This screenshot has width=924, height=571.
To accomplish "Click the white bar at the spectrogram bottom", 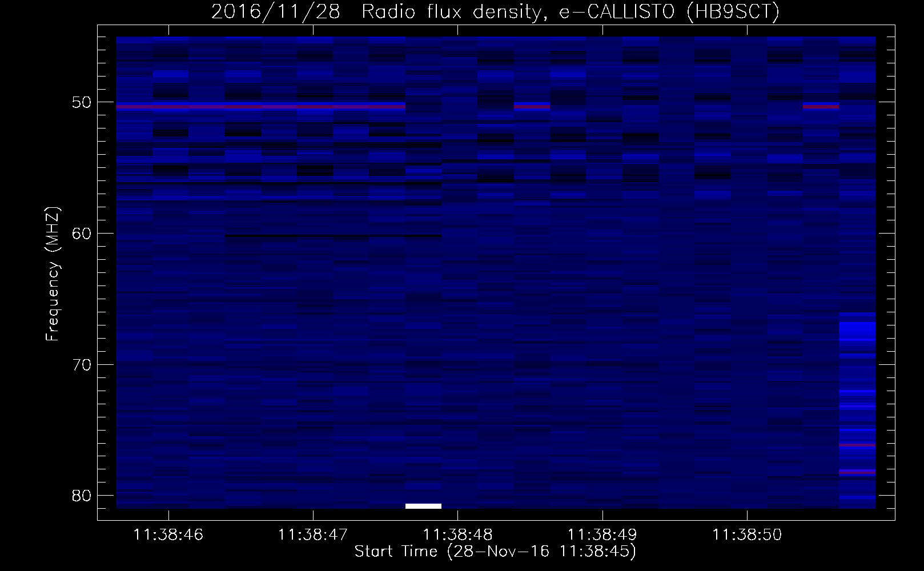I will click(423, 506).
